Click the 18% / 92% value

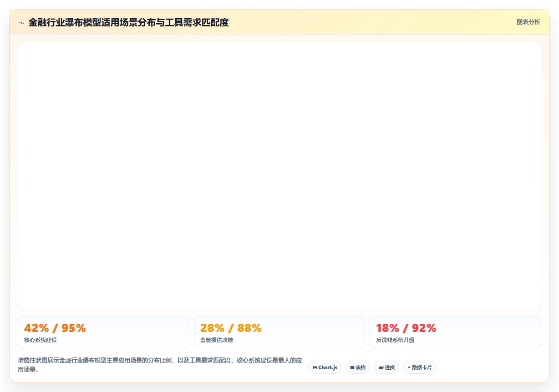tap(406, 328)
